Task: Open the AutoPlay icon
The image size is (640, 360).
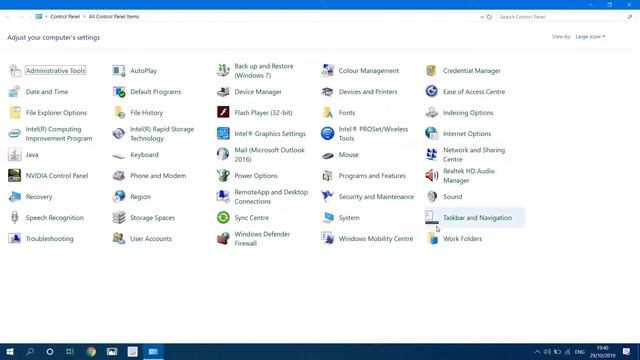Action: coord(119,71)
